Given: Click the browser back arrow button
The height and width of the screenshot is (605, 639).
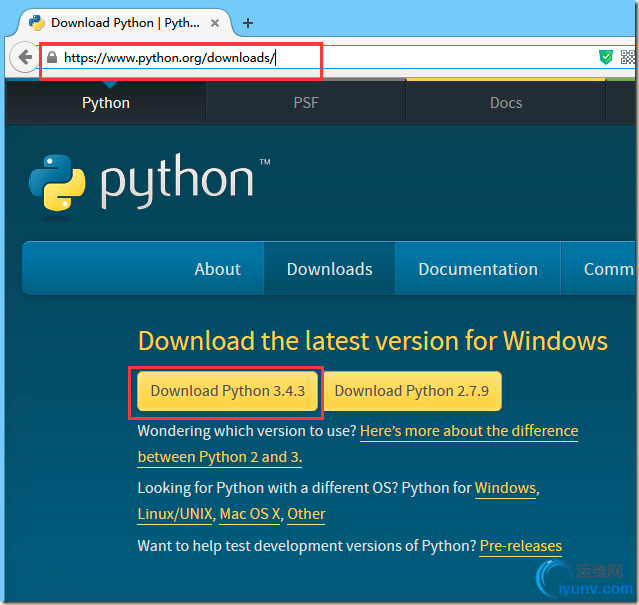Looking at the screenshot, I should tap(24, 57).
